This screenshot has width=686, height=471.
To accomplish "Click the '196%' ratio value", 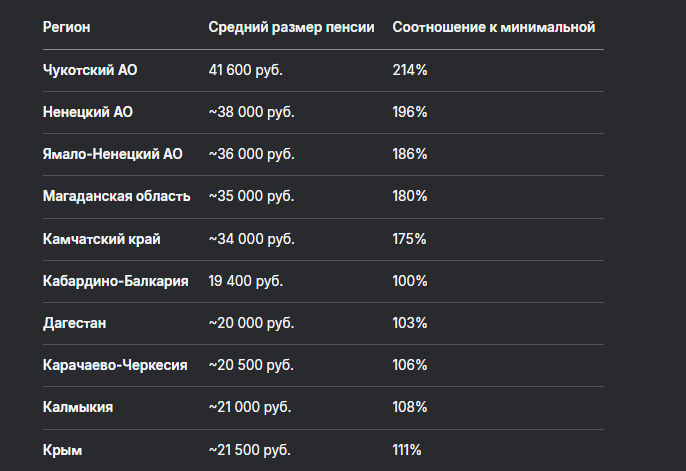I will tap(410, 113).
